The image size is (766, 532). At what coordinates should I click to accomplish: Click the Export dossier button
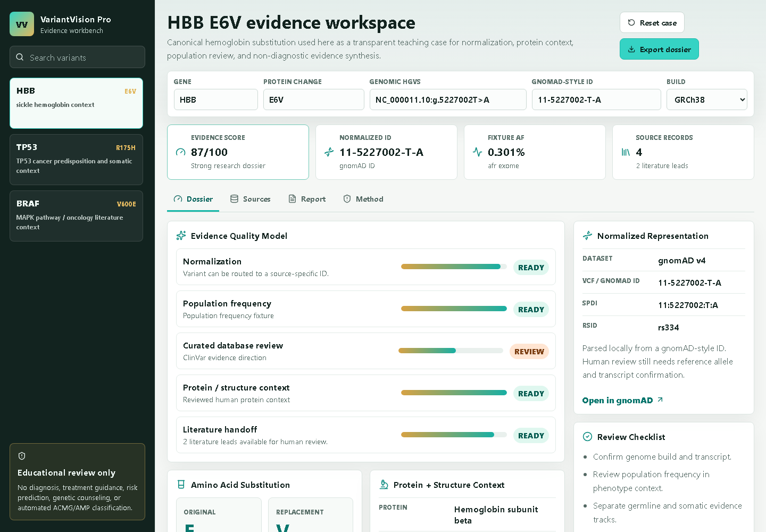(659, 49)
